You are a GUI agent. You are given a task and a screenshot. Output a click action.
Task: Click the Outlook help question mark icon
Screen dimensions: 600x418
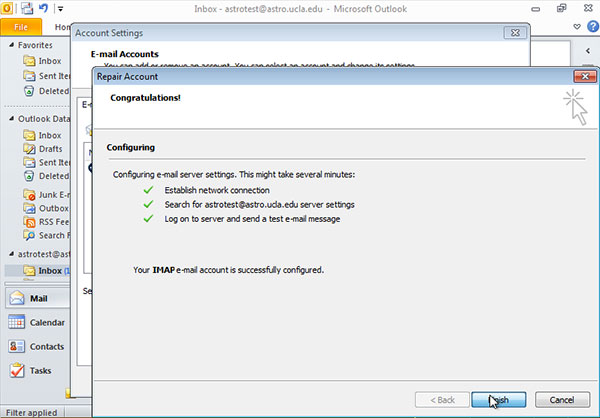click(593, 26)
